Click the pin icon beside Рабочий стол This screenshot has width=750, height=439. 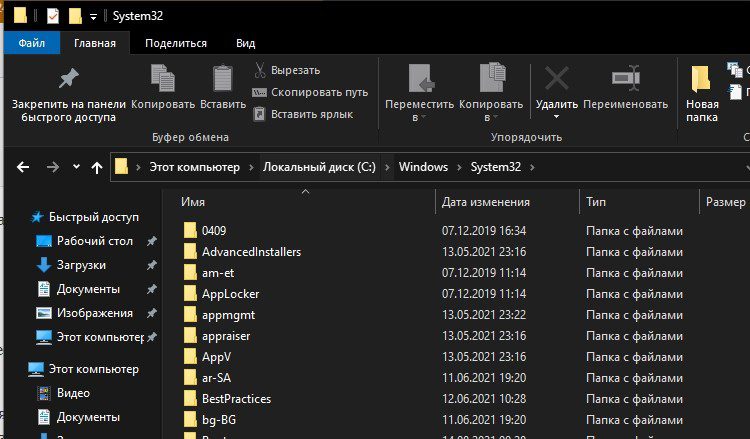pos(152,241)
